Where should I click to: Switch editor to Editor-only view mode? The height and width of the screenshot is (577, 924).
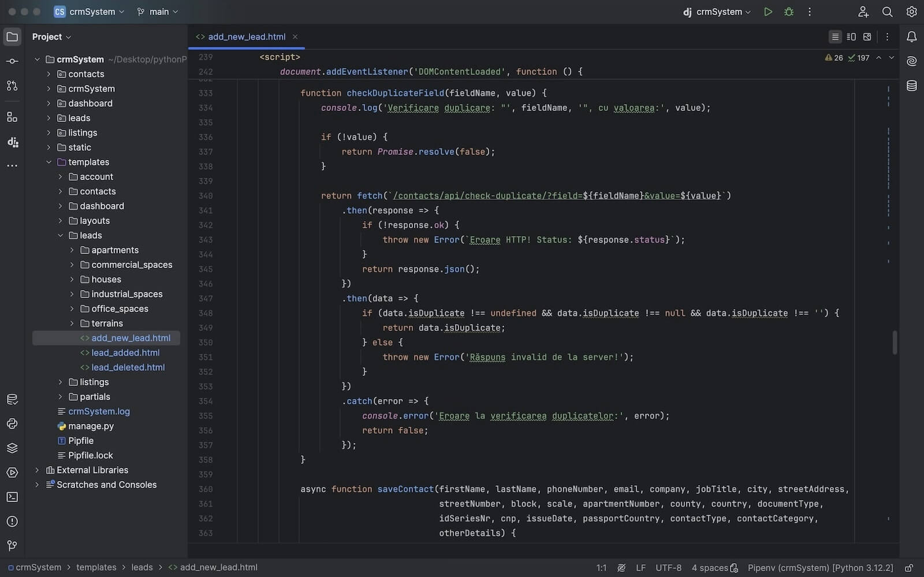[x=835, y=37]
